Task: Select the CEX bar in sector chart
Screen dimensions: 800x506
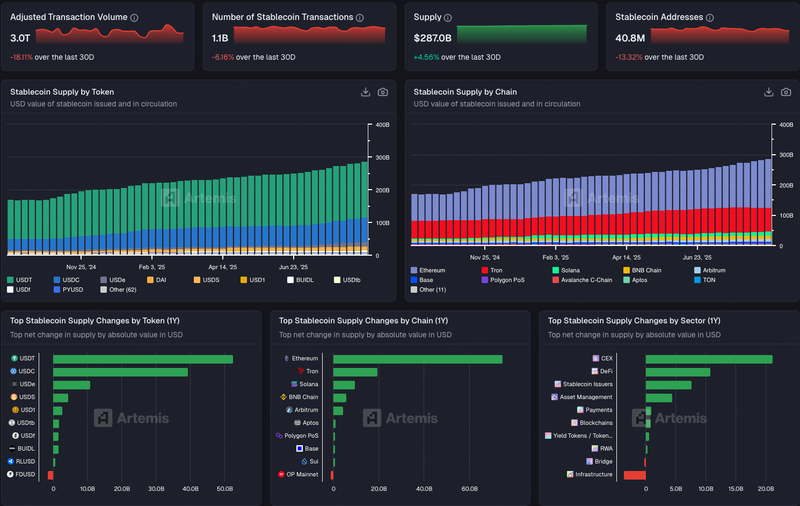Action: point(708,358)
